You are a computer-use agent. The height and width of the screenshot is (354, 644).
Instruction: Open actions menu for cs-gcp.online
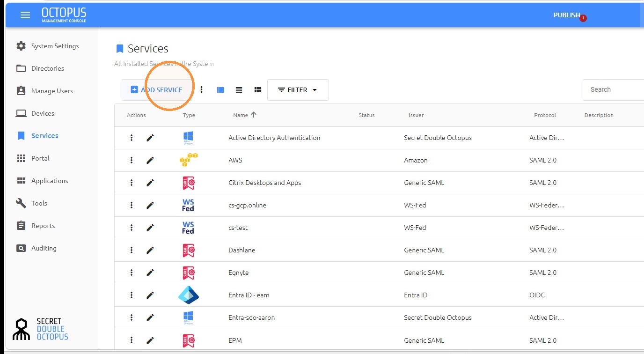pyautogui.click(x=132, y=205)
